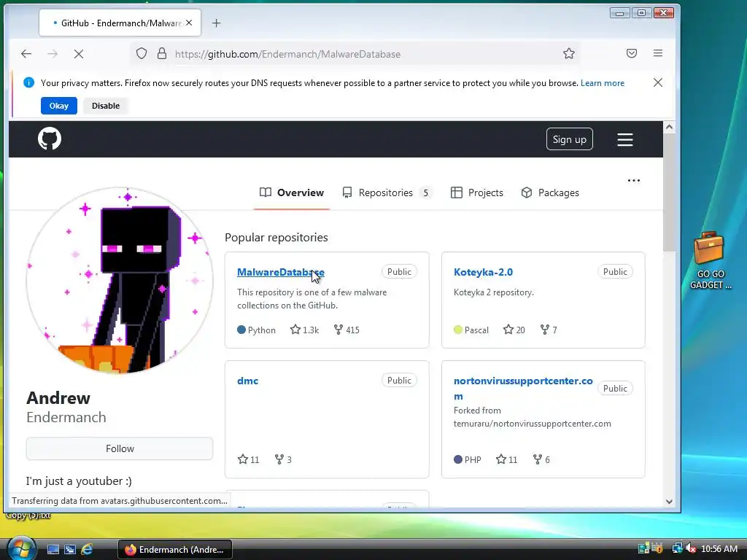This screenshot has height=560, width=747.
Task: Click the nortonvirussupportcenter fork count 6
Action: point(541,459)
